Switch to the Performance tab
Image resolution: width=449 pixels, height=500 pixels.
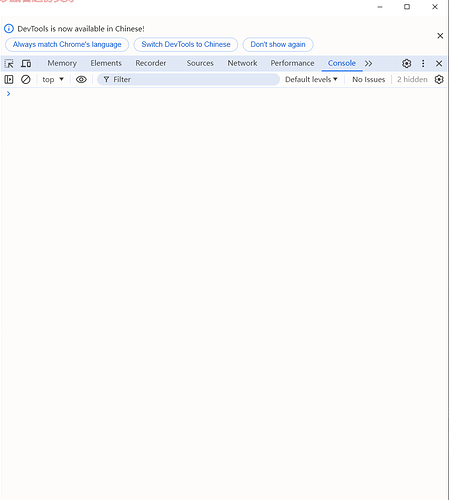point(292,63)
